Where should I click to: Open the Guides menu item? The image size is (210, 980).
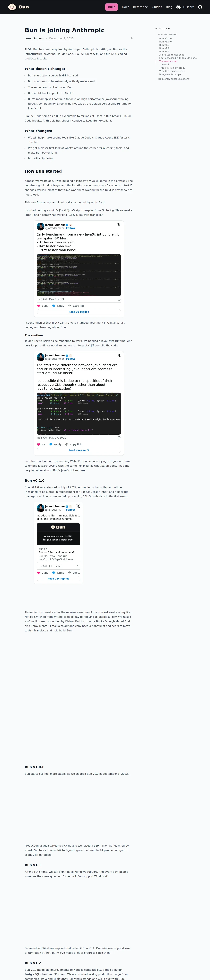[x=157, y=7]
